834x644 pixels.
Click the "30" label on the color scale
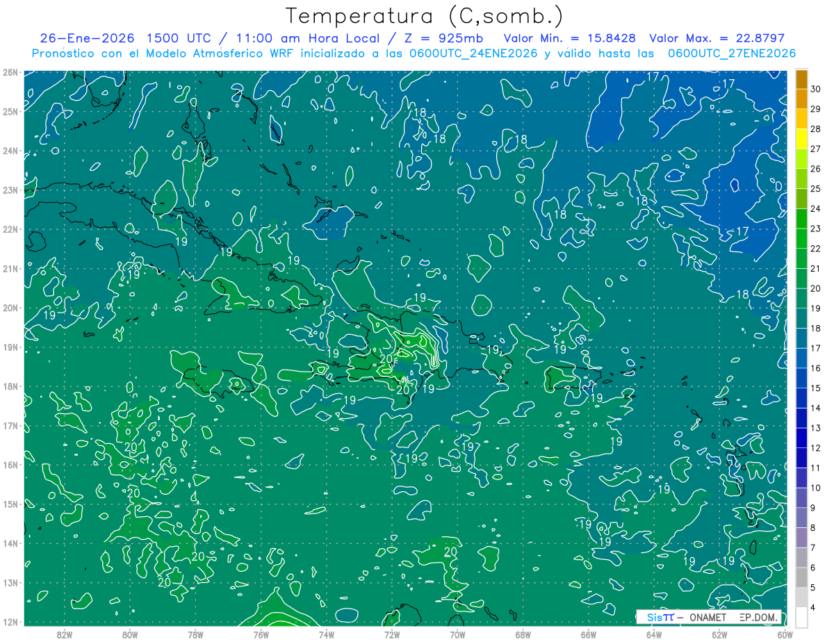pos(815,89)
